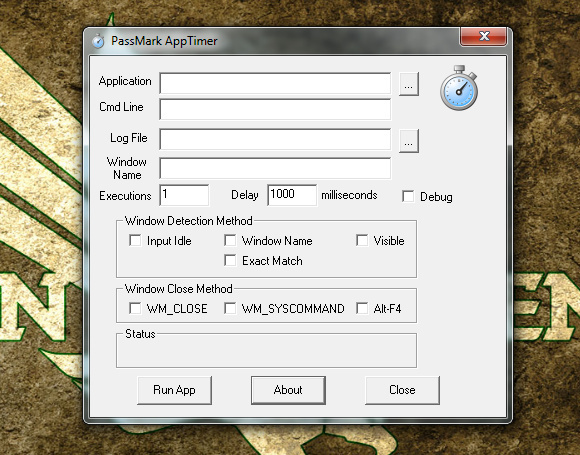The image size is (580, 455).
Task: Focus the Application path input field
Action: (x=275, y=83)
